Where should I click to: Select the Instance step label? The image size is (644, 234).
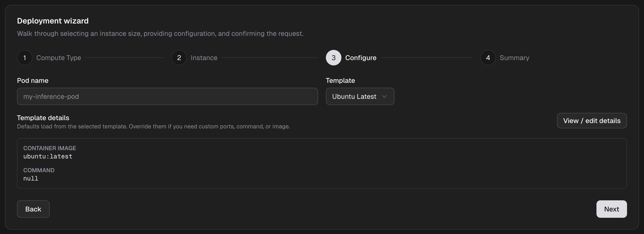(x=204, y=57)
